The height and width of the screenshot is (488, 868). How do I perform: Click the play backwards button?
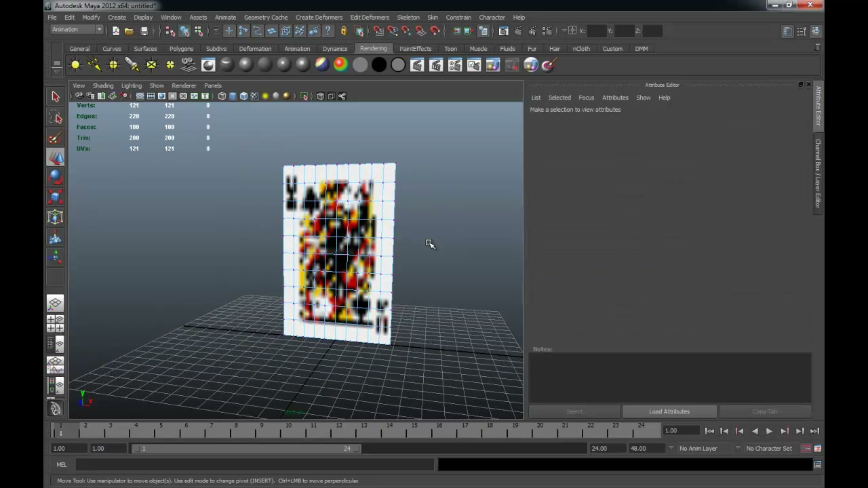point(755,431)
